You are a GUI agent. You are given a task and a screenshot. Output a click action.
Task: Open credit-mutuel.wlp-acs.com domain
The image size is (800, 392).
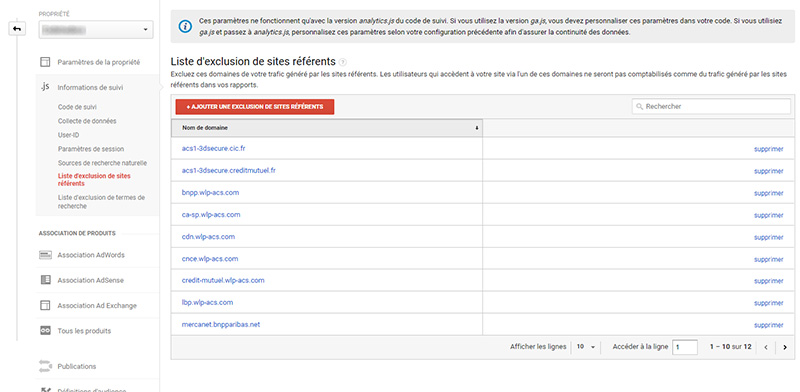(223, 280)
